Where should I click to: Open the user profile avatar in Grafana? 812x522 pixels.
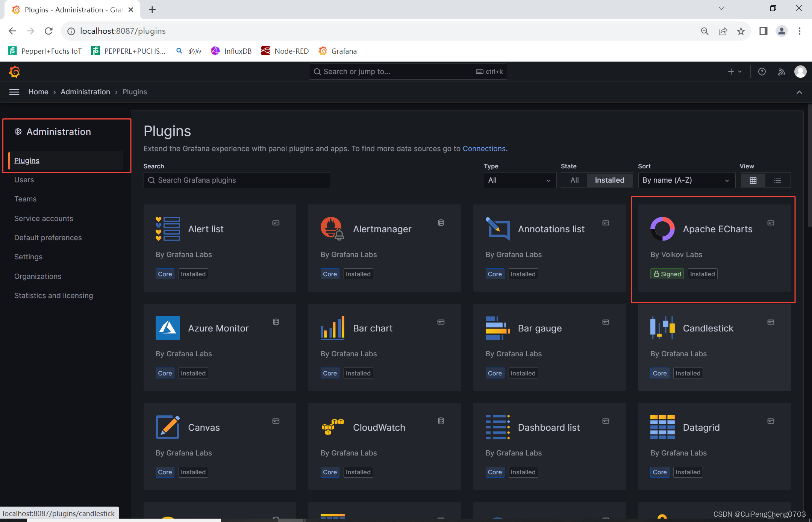click(800, 71)
